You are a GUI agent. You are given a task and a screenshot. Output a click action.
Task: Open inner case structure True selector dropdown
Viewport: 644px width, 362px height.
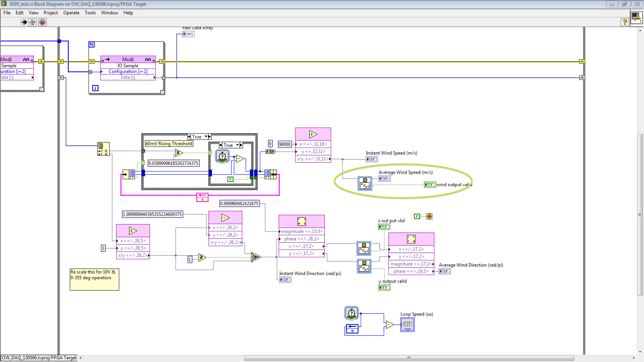coord(238,145)
